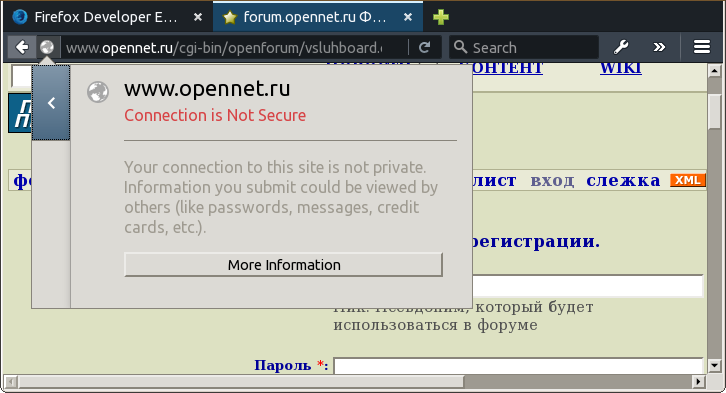Screen dimensions: 726x393
Task: Click 'Connection is Not Secure' text
Action: coord(215,115)
